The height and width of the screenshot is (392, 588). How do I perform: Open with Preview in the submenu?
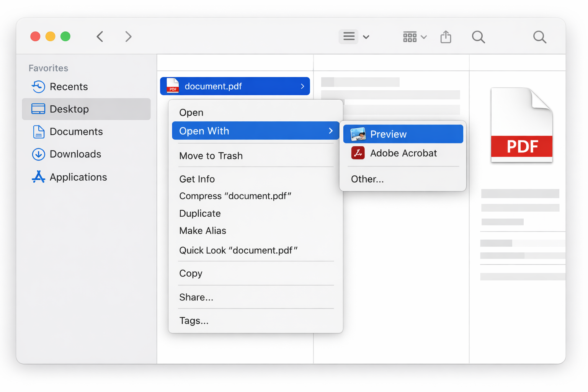pos(403,134)
